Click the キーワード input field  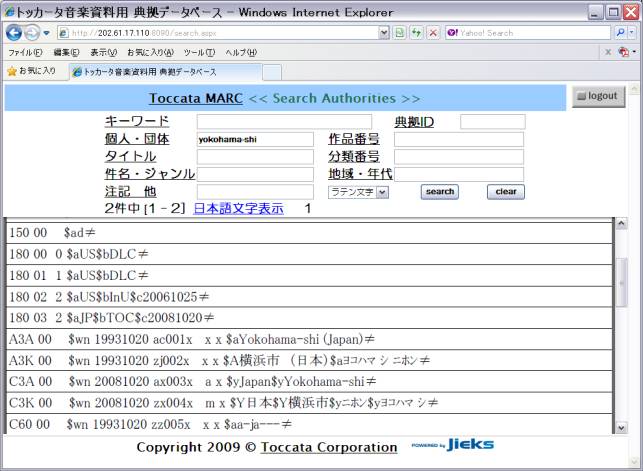pos(284,122)
